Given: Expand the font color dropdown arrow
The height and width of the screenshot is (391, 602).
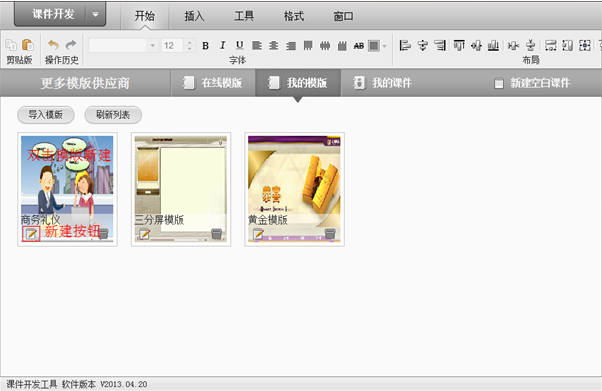Looking at the screenshot, I should point(384,46).
